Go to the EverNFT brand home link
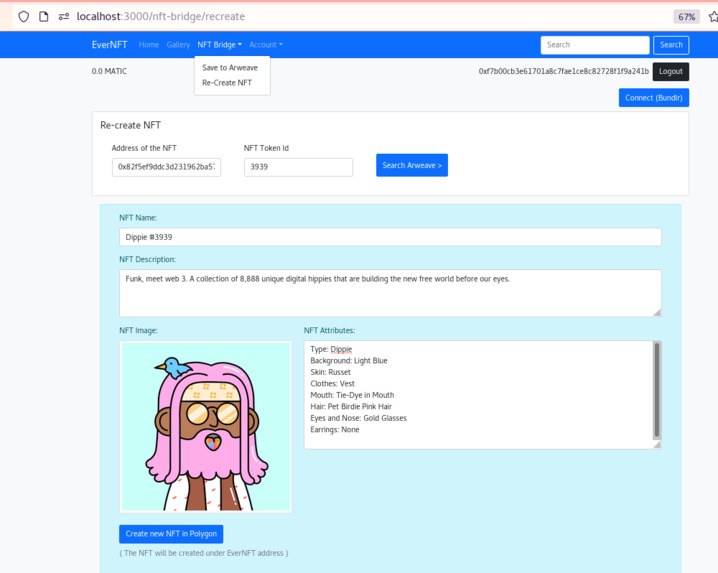Screen dimensions: 718x573 (x=109, y=44)
